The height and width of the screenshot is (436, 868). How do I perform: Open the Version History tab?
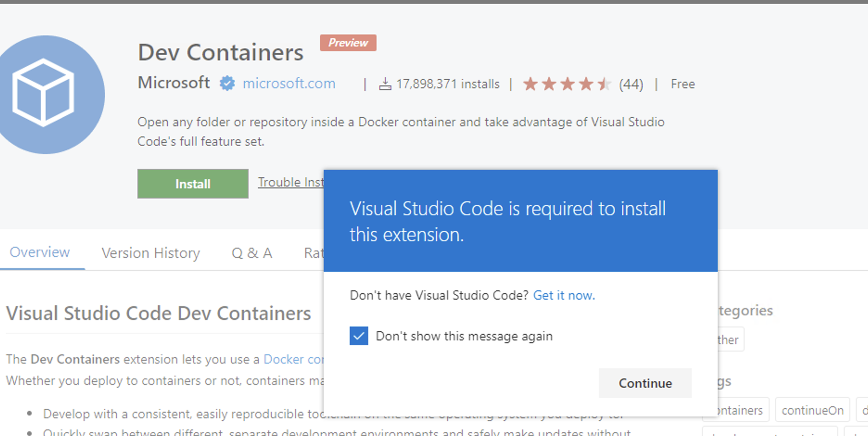pyautogui.click(x=151, y=253)
